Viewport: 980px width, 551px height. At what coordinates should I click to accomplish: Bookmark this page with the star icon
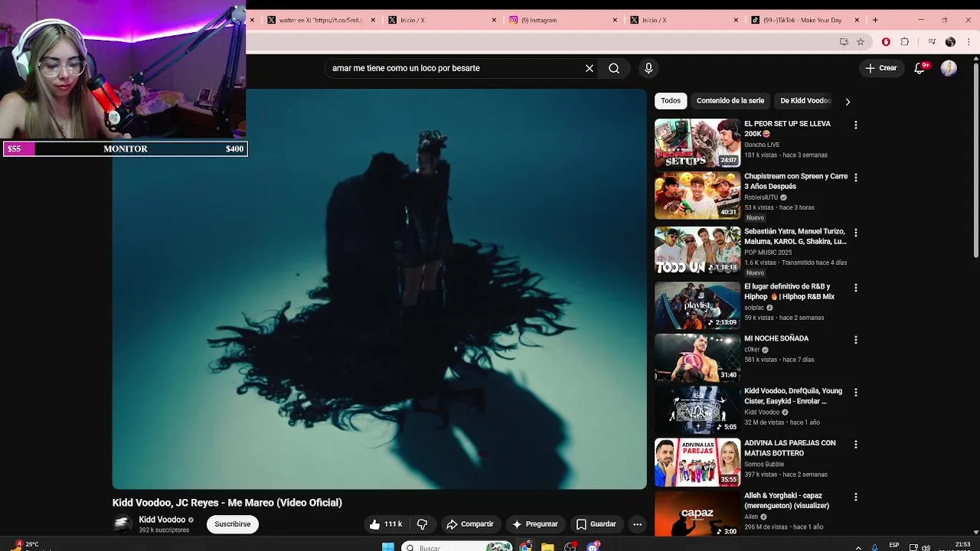tap(861, 41)
